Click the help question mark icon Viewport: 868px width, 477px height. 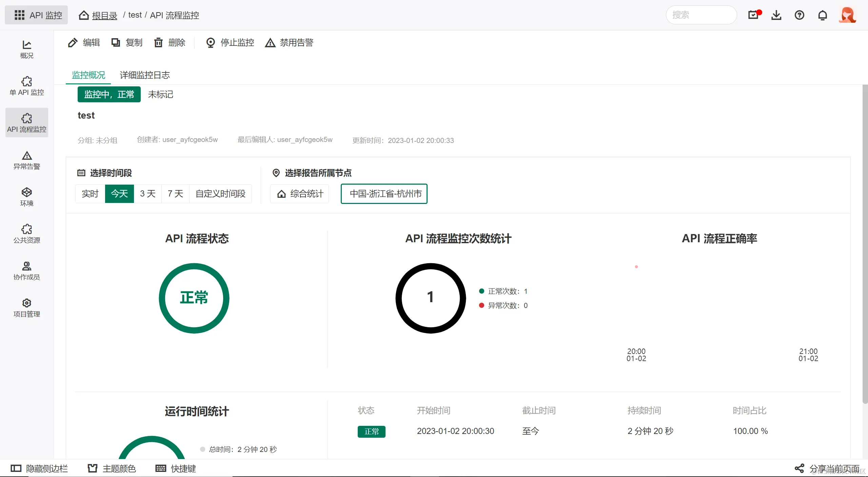pos(799,15)
